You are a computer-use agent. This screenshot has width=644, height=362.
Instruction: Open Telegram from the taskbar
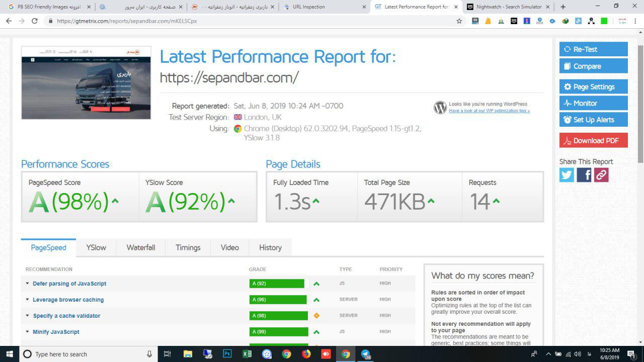click(x=366, y=354)
